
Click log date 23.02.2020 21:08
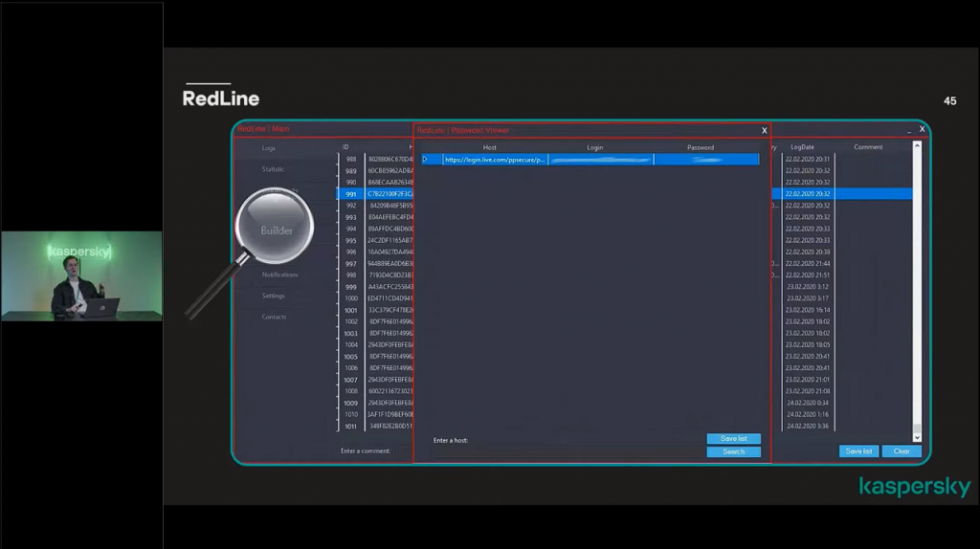[x=808, y=391]
